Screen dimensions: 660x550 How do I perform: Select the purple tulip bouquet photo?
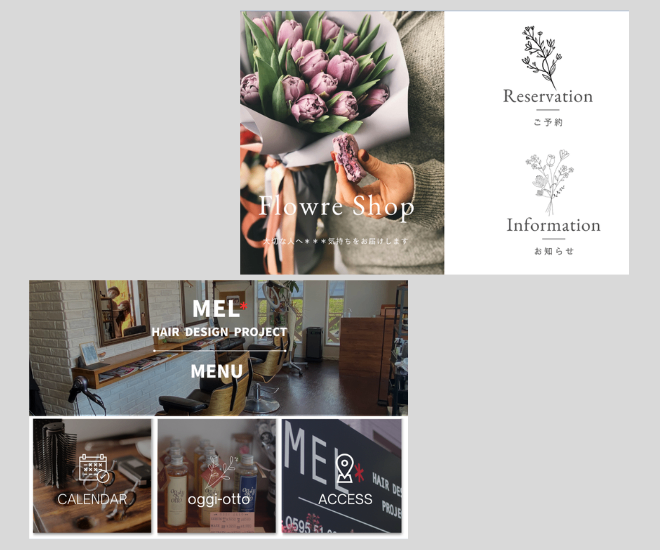coord(342,143)
